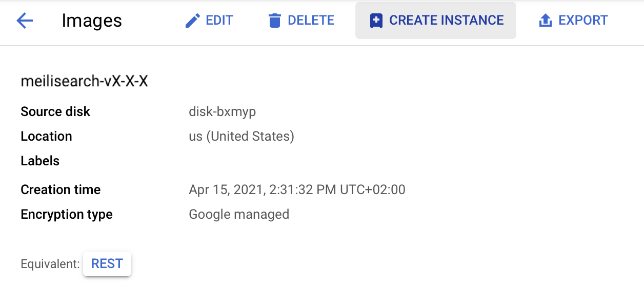Select the image name meilisearch-vX-X-X
Screen dimensions: 644x305
[85, 81]
